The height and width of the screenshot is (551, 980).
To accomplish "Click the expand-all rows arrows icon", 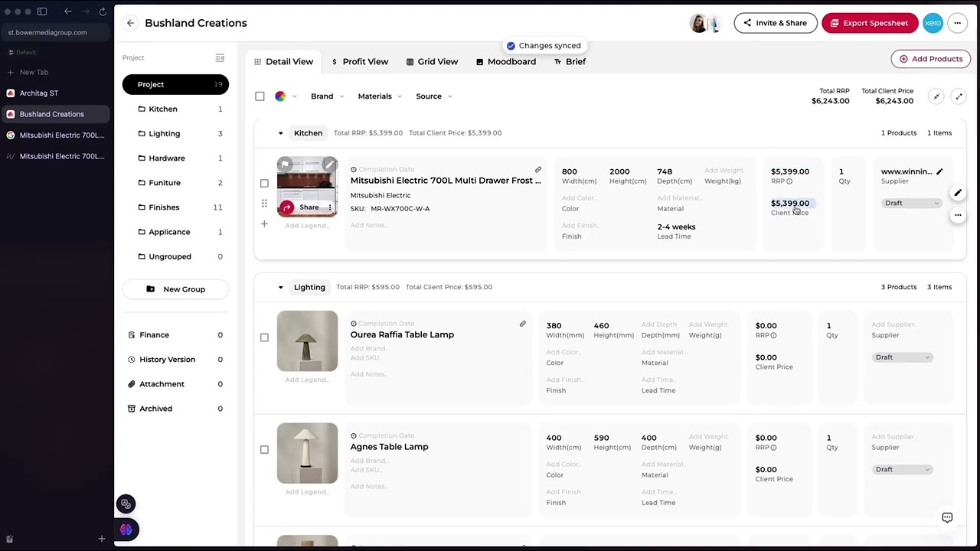I will 959,96.
